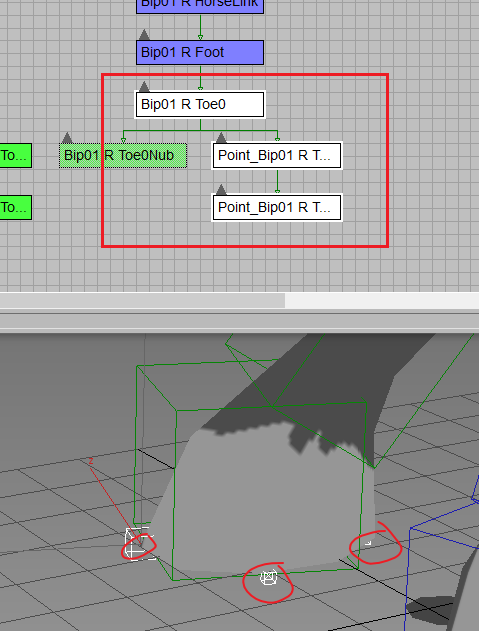Select the upper green To... node
Viewport: 479px width, 631px height.
[x=16, y=155]
